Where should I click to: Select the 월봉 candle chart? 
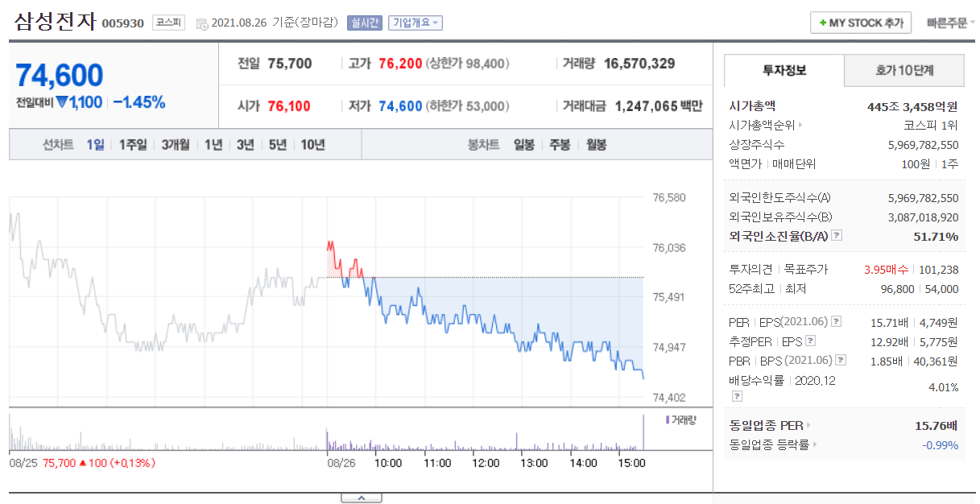pos(597,145)
